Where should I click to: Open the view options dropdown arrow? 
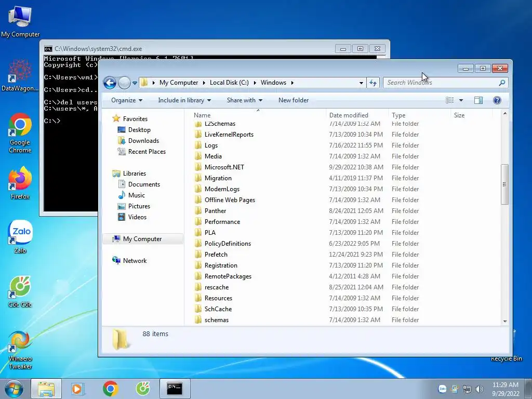461,100
